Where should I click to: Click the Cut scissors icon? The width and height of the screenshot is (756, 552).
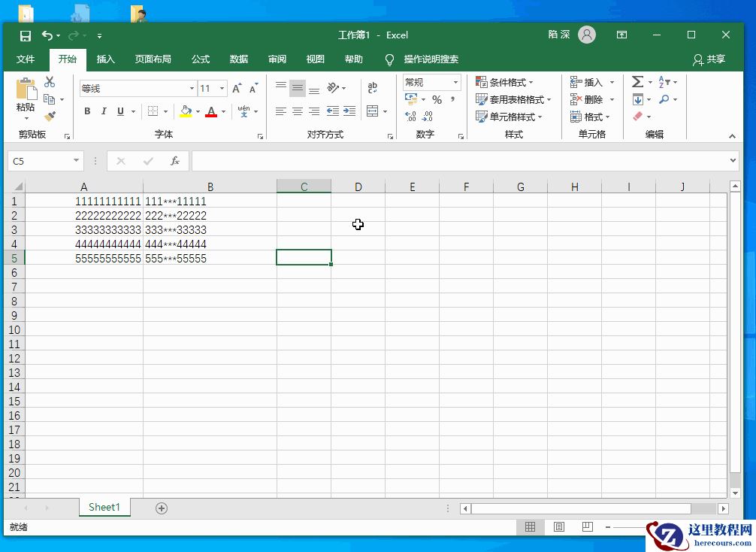click(50, 82)
